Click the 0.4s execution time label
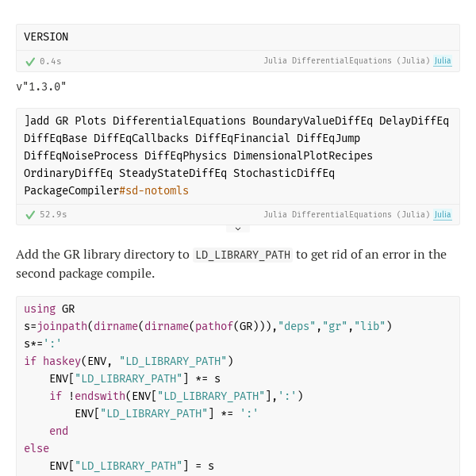This screenshot has height=476, width=476. coord(51,61)
